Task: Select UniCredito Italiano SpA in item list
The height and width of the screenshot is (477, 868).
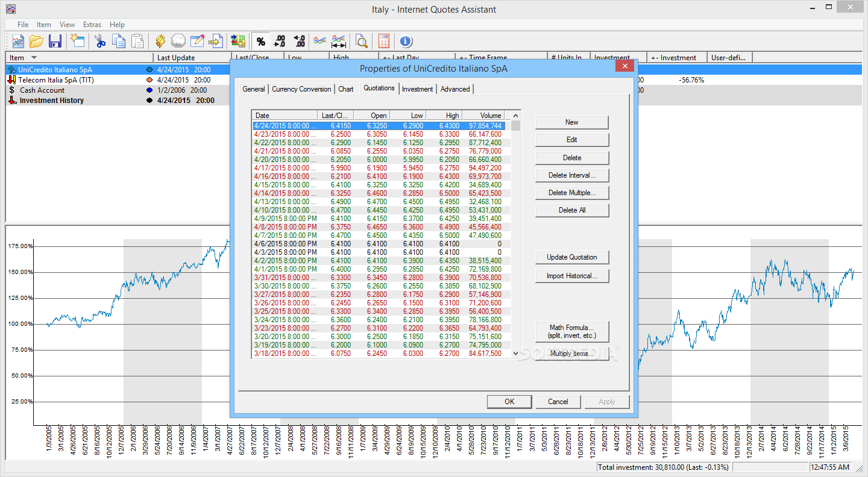Action: tap(55, 70)
